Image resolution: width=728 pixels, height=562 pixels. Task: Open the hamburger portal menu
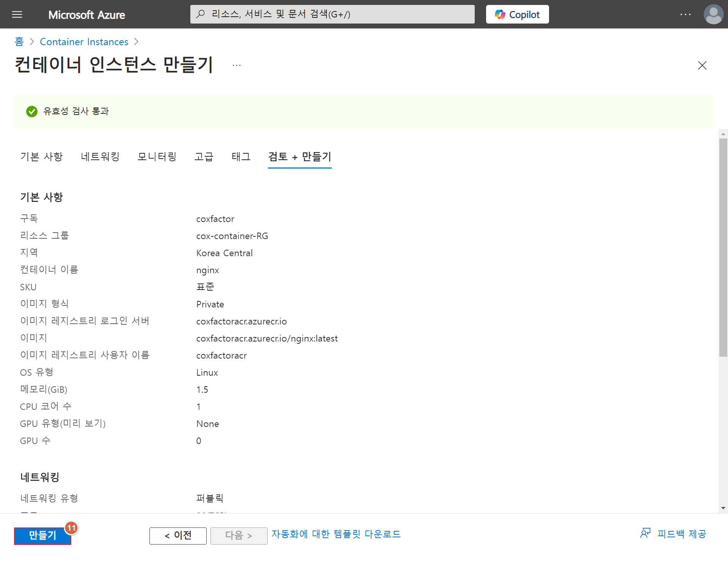pos(17,14)
